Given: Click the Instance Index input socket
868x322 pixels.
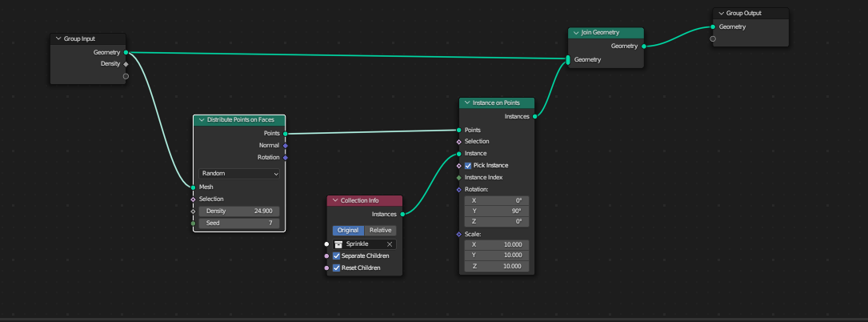Looking at the screenshot, I should coord(458,177).
